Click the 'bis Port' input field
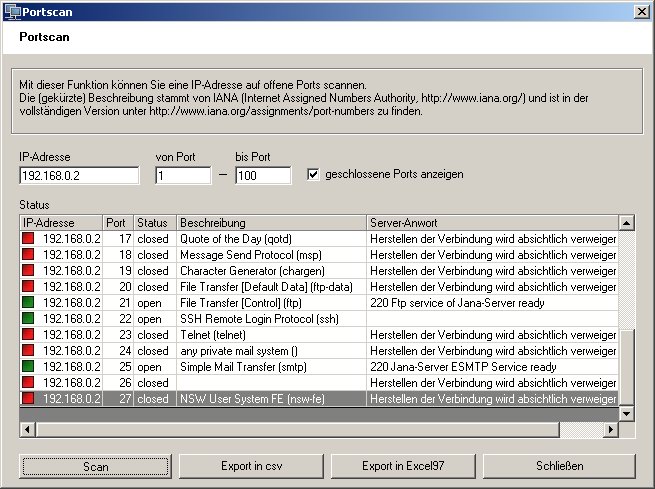Screen dimensions: 655x489 263,175
